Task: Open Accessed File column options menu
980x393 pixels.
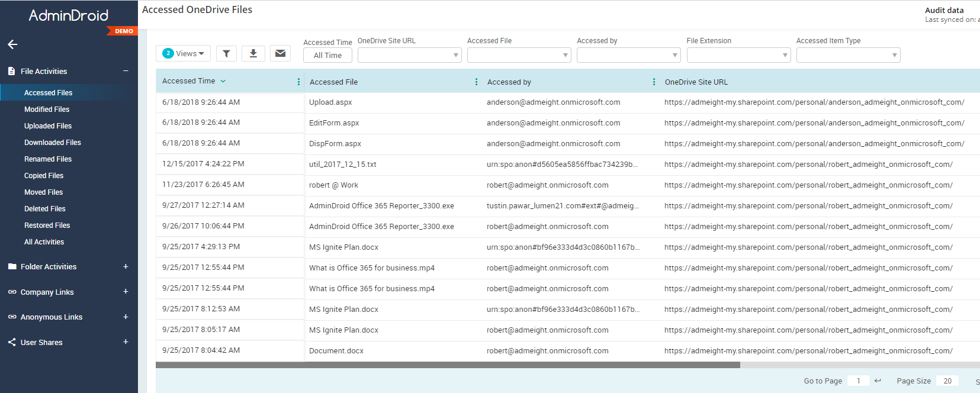Action: tap(476, 82)
